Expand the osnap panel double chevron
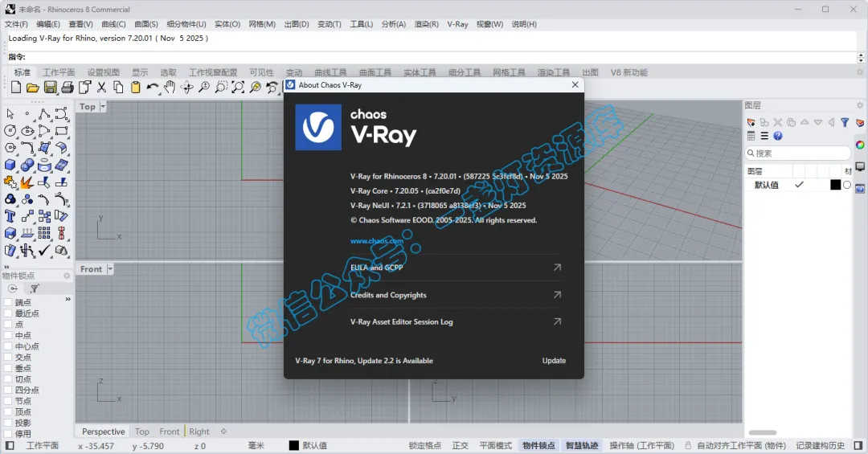868x454 pixels. coord(68,299)
